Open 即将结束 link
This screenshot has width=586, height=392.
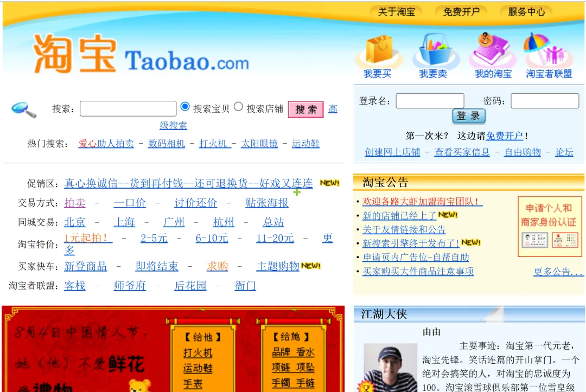point(157,266)
